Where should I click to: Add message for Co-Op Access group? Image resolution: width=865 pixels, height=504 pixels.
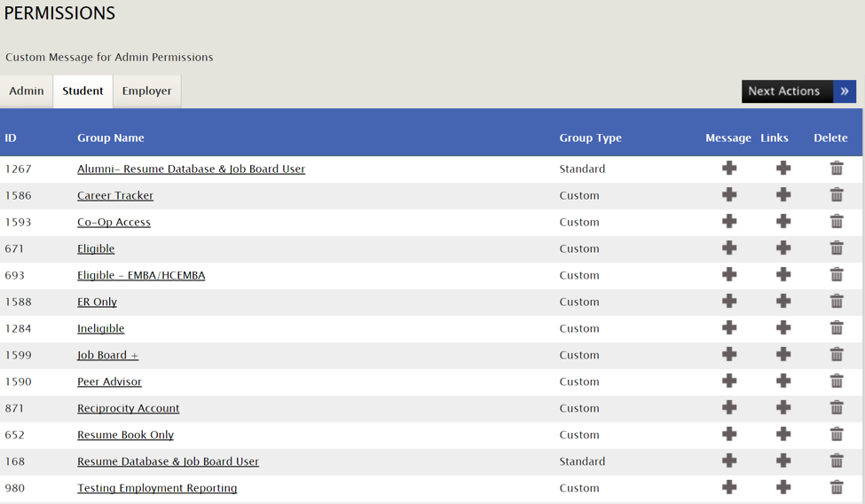click(x=729, y=221)
